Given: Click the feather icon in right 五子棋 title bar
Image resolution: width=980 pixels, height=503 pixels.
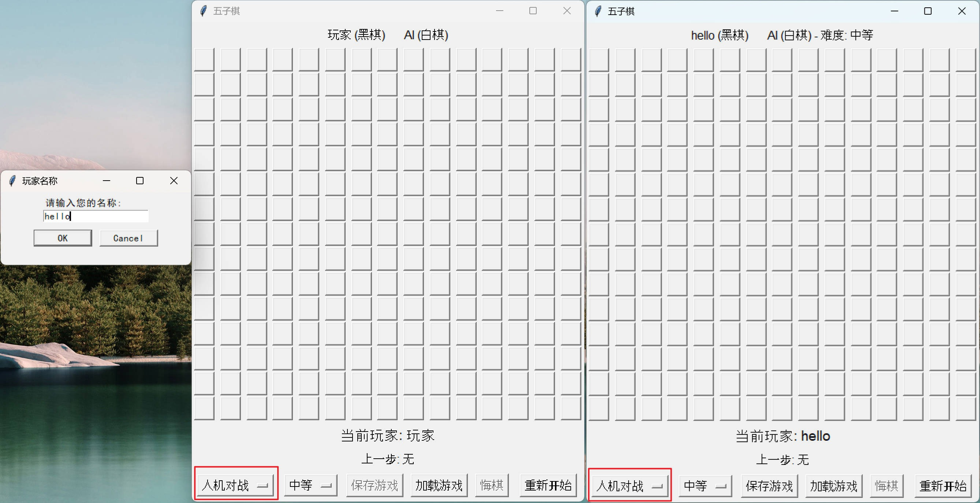Looking at the screenshot, I should click(598, 11).
